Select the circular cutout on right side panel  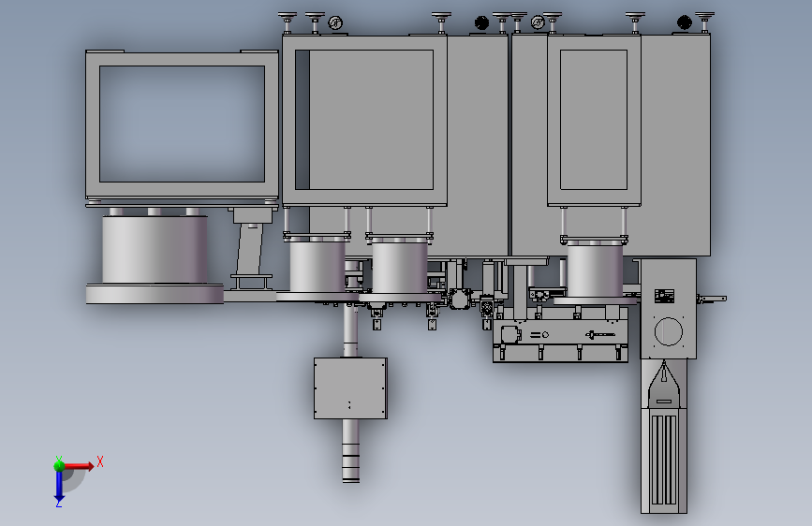[669, 331]
